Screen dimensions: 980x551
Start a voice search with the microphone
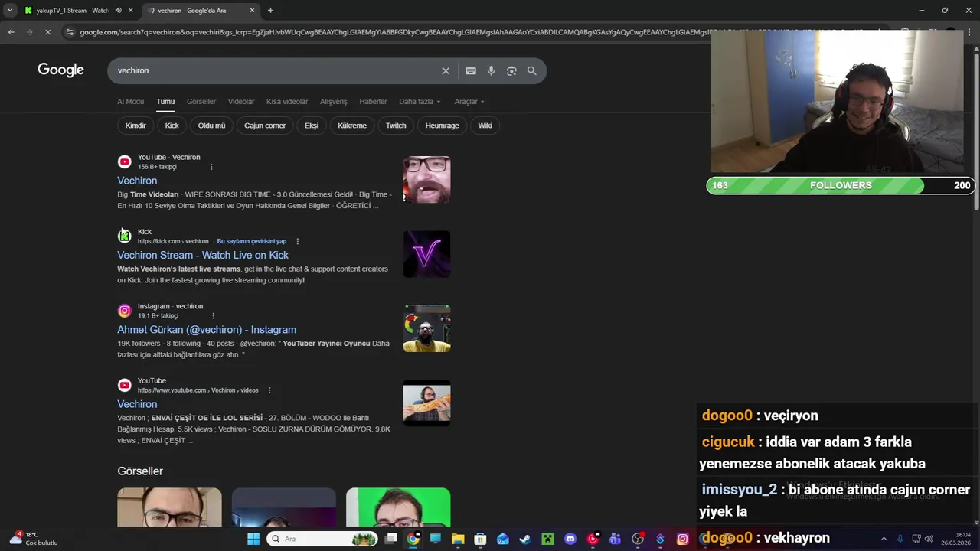click(x=491, y=70)
